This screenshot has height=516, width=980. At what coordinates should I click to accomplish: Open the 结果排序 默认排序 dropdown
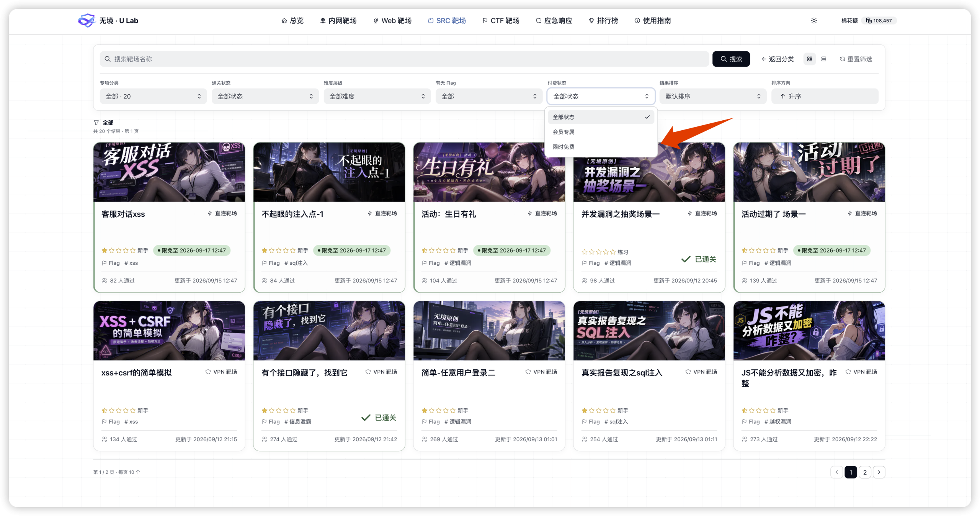(x=713, y=97)
